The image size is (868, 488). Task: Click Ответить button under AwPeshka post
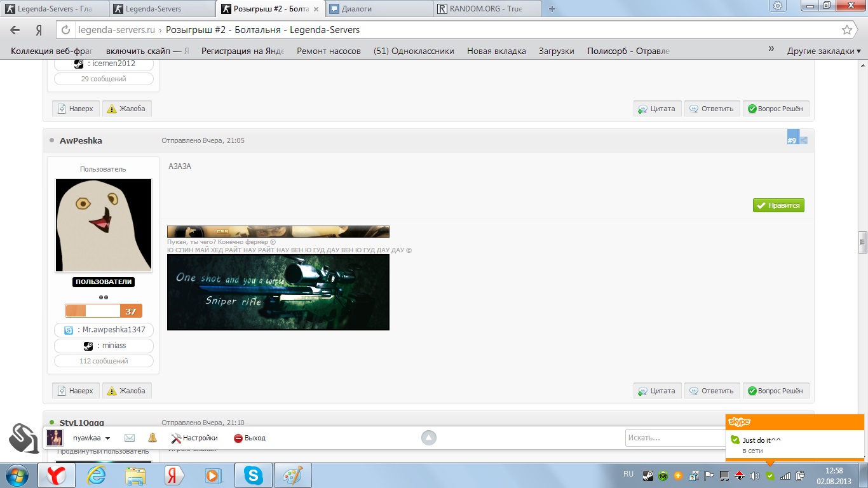pos(712,391)
